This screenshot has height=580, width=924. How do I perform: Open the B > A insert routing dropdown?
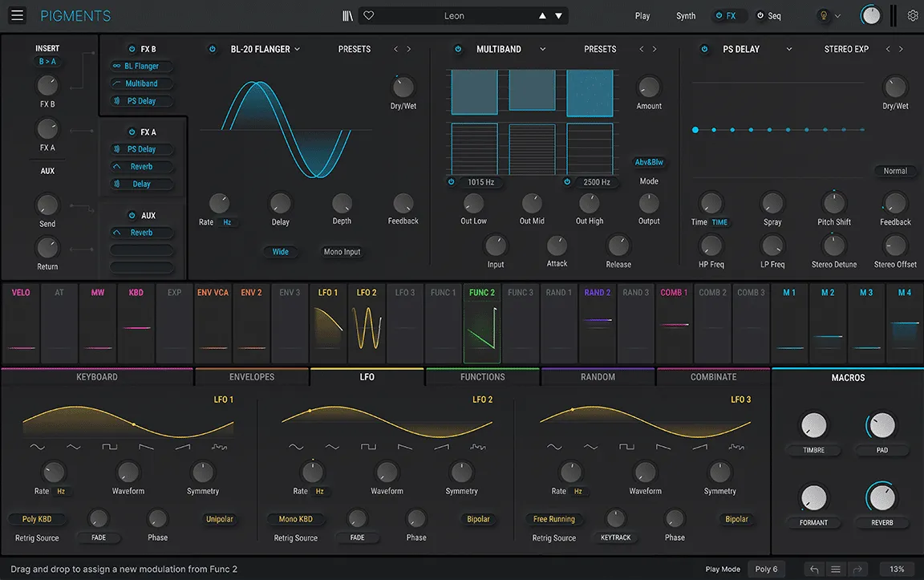[x=47, y=61]
